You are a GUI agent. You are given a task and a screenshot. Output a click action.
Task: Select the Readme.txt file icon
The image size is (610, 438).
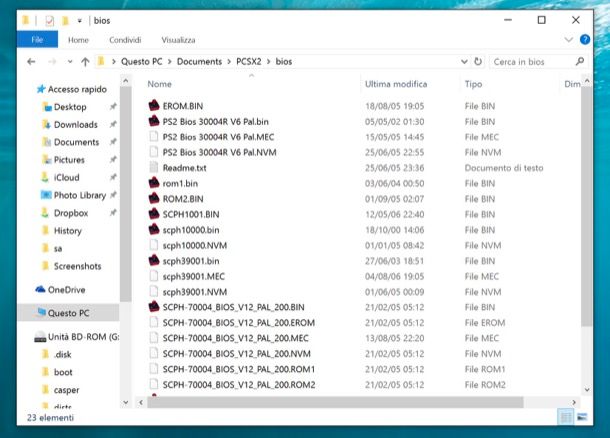click(x=154, y=168)
